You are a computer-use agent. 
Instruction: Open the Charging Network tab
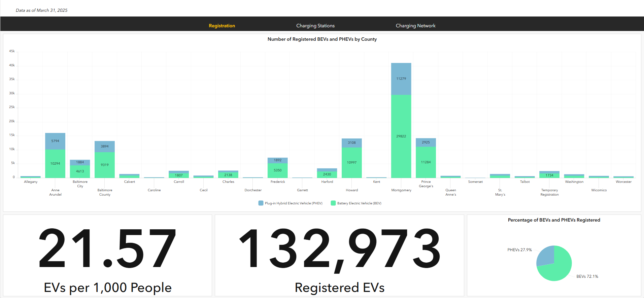[x=415, y=26]
